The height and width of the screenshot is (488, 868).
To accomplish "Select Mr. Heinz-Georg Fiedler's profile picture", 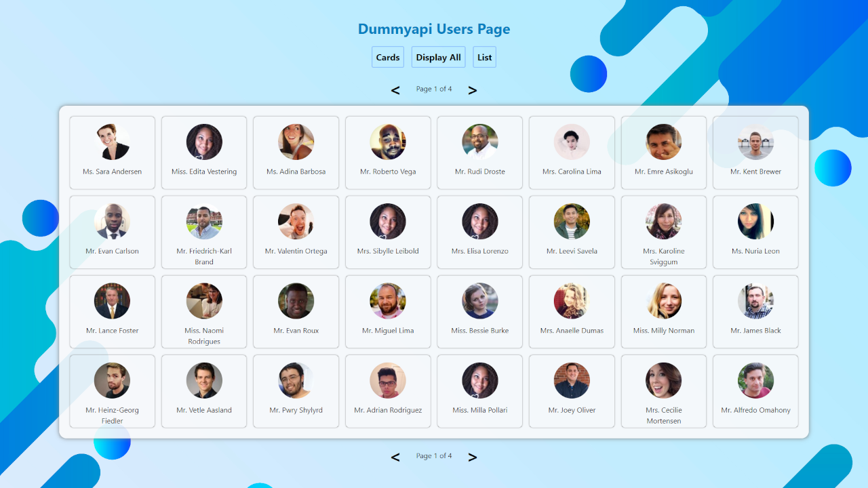I will click(x=113, y=380).
